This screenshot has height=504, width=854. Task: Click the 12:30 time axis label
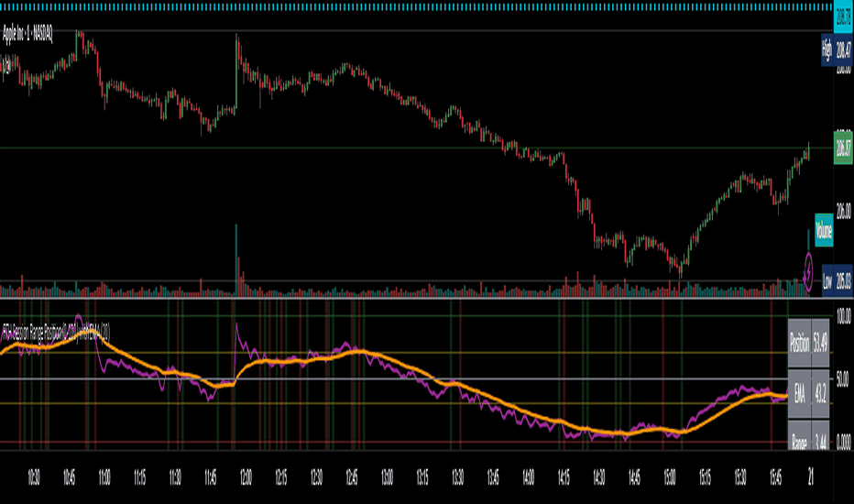[x=316, y=477]
